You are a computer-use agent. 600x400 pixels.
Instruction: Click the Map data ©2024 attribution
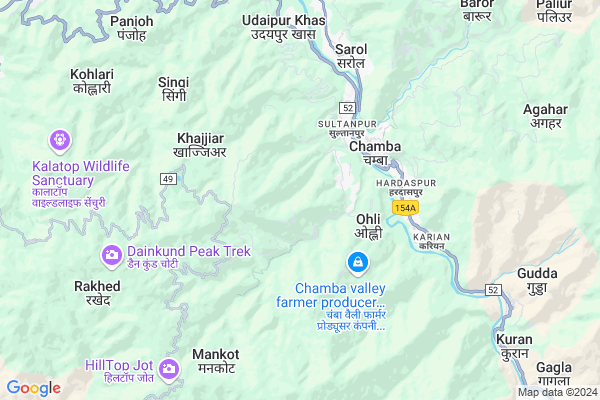[558, 392]
